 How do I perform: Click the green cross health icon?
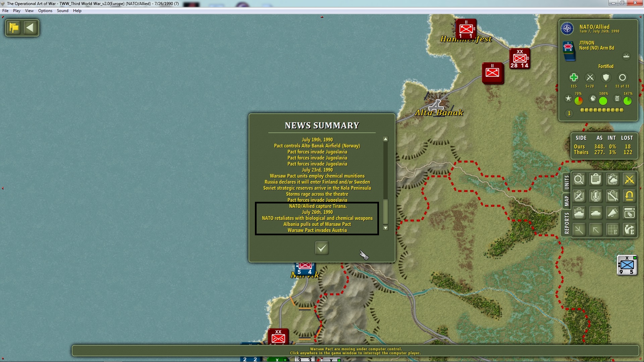(x=574, y=77)
